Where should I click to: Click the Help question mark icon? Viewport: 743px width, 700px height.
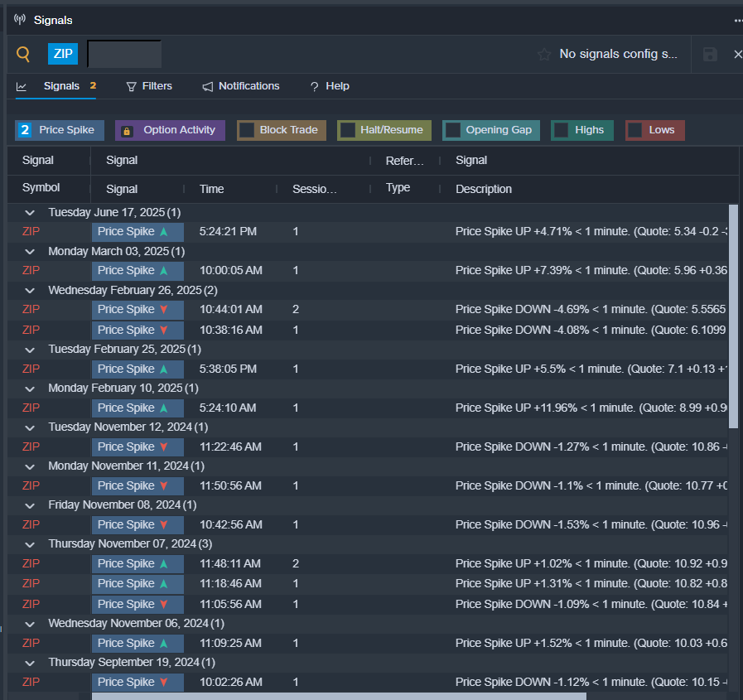click(314, 86)
